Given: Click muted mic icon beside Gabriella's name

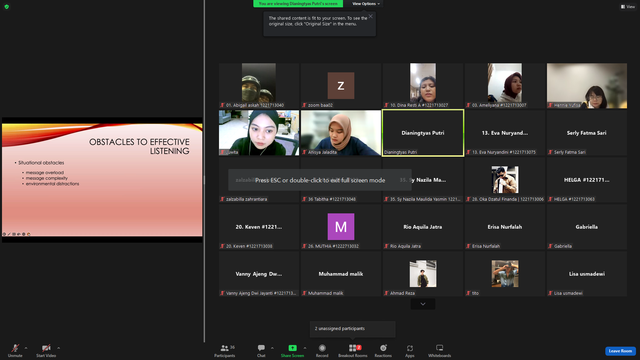Looking at the screenshot, I should [x=551, y=246].
